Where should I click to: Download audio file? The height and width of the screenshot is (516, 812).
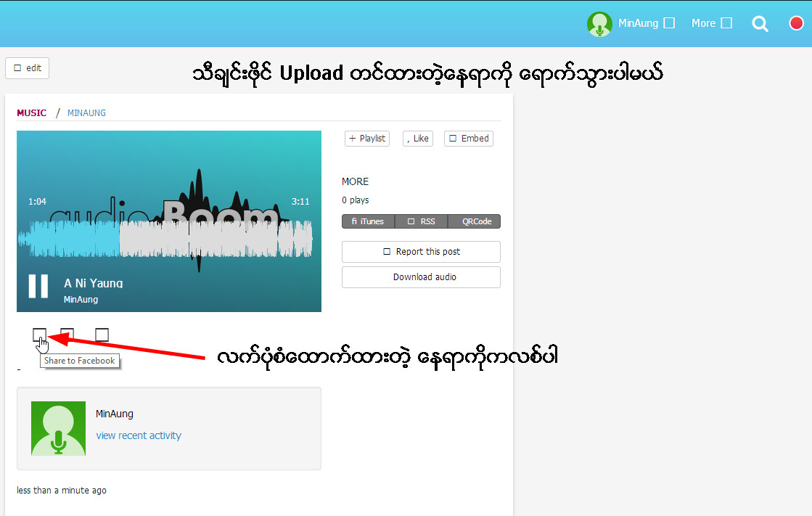point(421,277)
